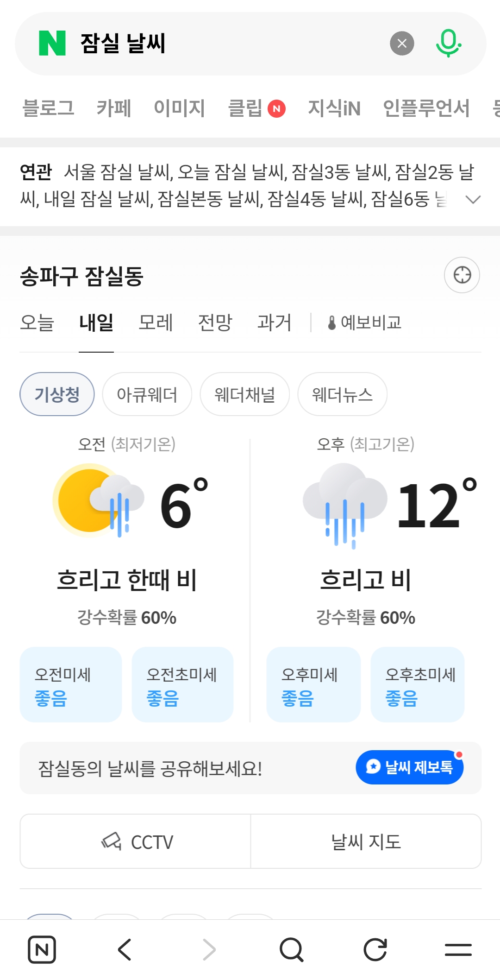Image resolution: width=500 pixels, height=980 pixels.
Task: Reload the page with refresh icon
Action: 375,949
